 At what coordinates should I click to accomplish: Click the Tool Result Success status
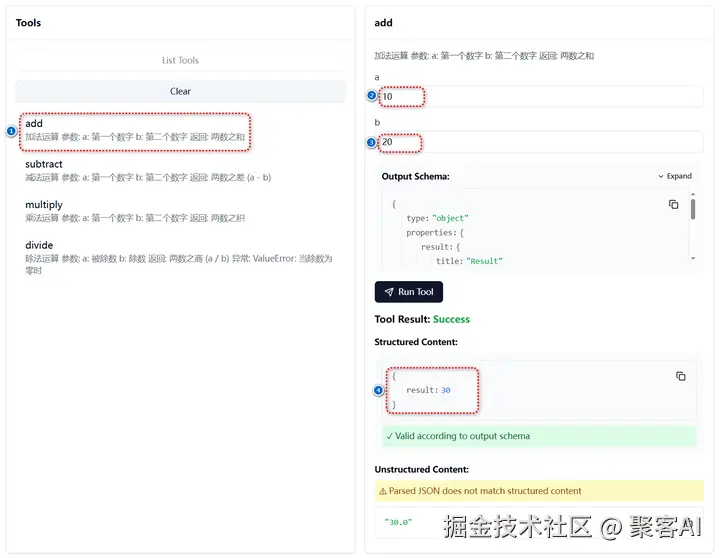[451, 319]
